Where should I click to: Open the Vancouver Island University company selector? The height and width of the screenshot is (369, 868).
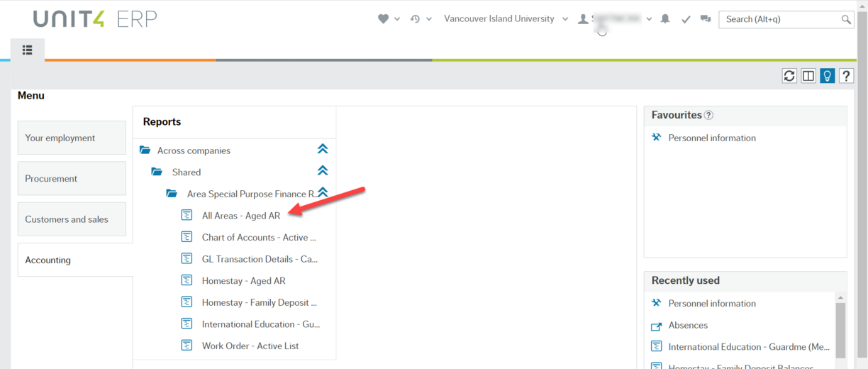(506, 19)
